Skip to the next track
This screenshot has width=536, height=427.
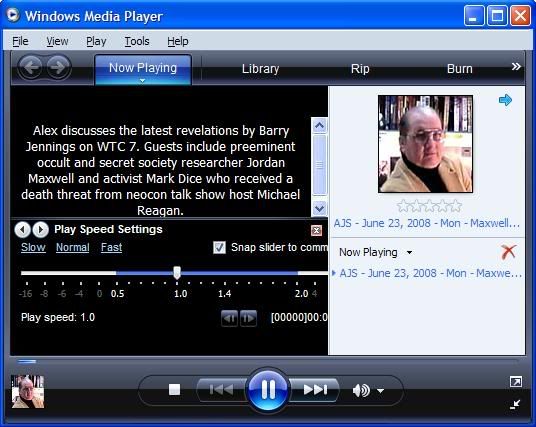click(x=315, y=389)
